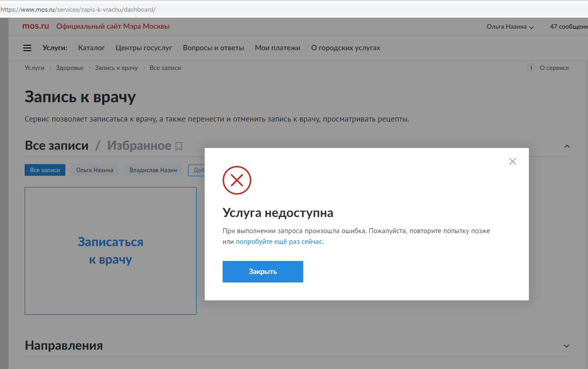Switch to the Избранное tab
This screenshot has height=369, width=588.
(139, 145)
